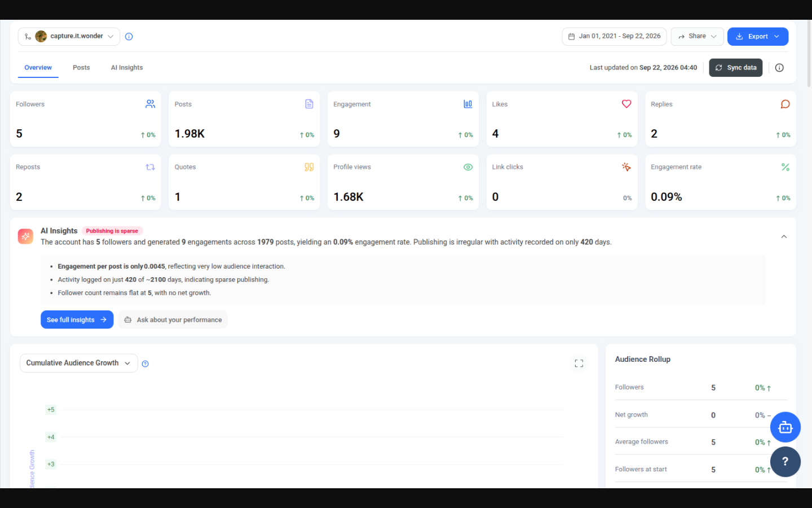The height and width of the screenshot is (508, 812).
Task: Click the help icon beside Cumulative Audience Growth
Action: (x=145, y=364)
